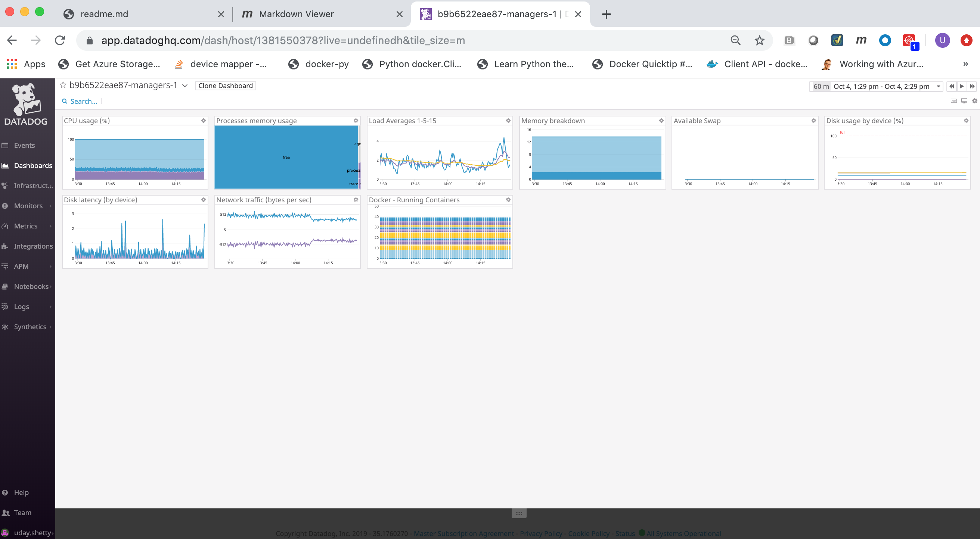The height and width of the screenshot is (539, 980).
Task: Open the Load Averages 1-5-15 gear icon
Action: point(508,121)
